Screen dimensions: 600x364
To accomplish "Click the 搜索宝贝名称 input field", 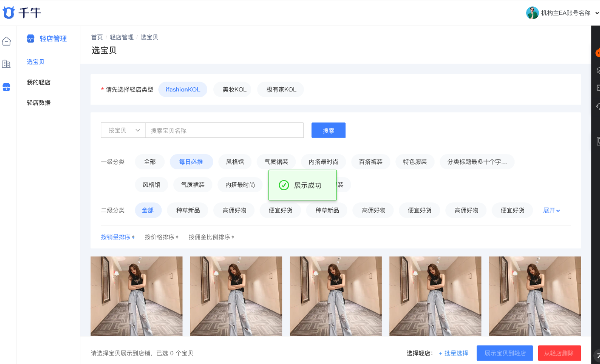I will click(x=224, y=130).
